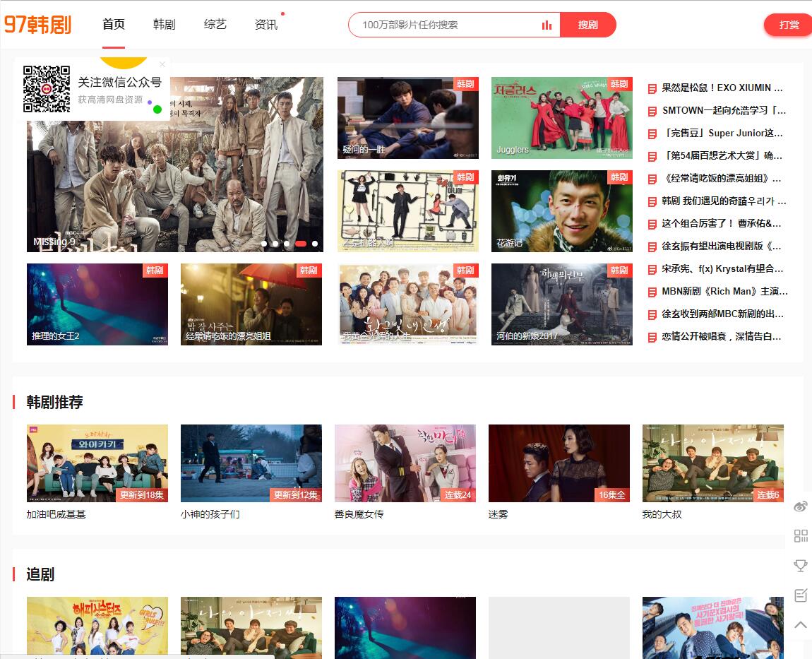Open the feedback note icon in sidebar

801,595
